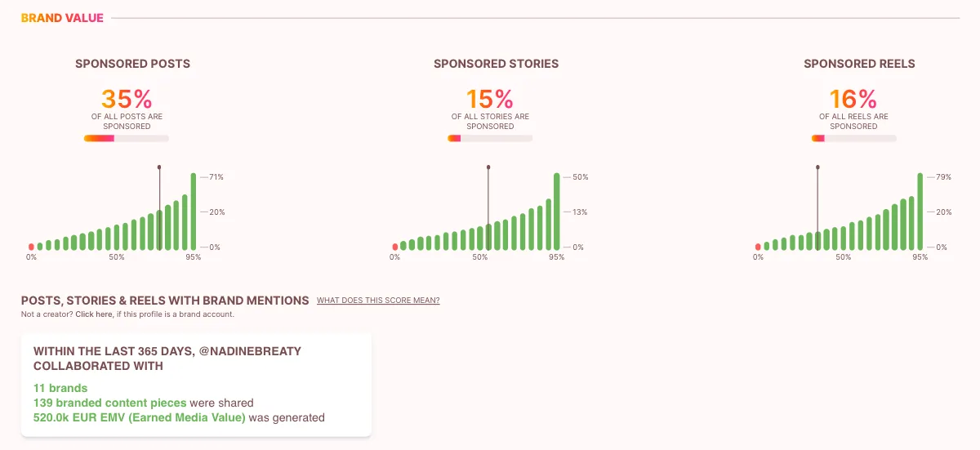Click the BRAND VALUE section heading
This screenshot has width=980, height=450.
(62, 18)
